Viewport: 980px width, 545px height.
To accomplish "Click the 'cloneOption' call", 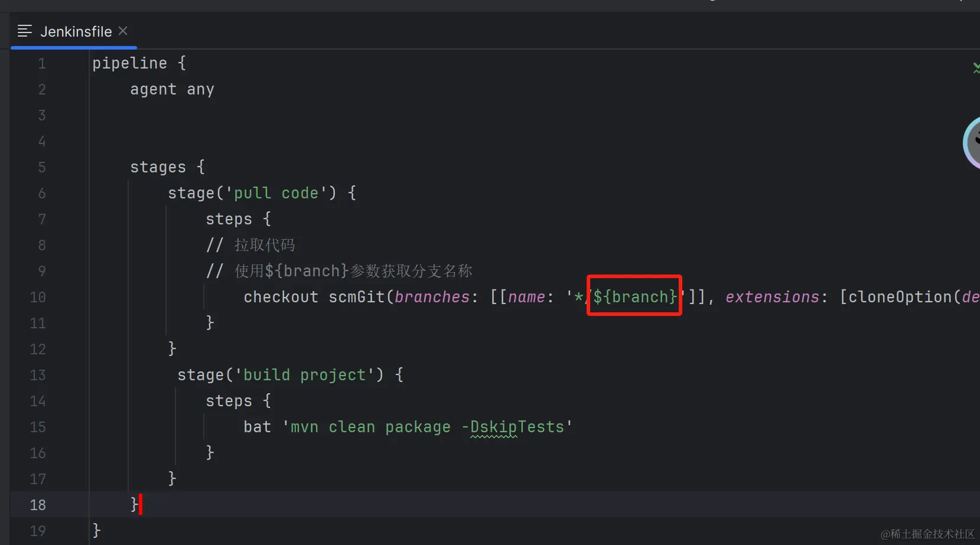I will tap(900, 297).
